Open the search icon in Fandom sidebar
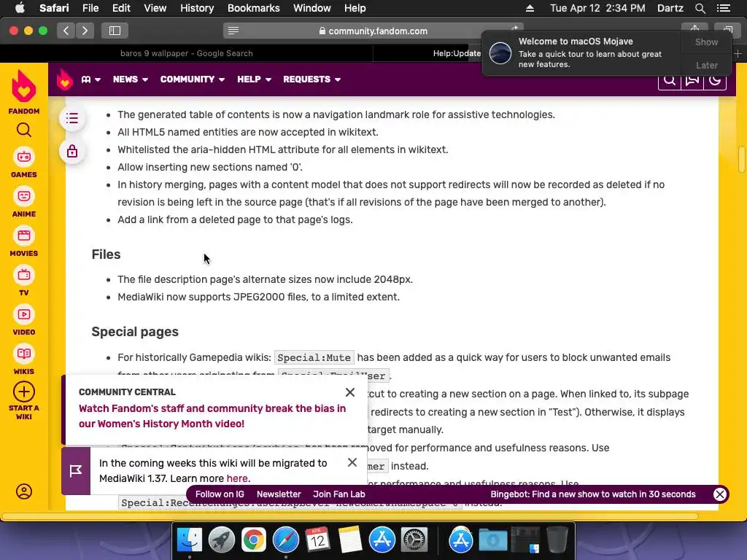Image resolution: width=747 pixels, height=560 pixels. coord(24,130)
